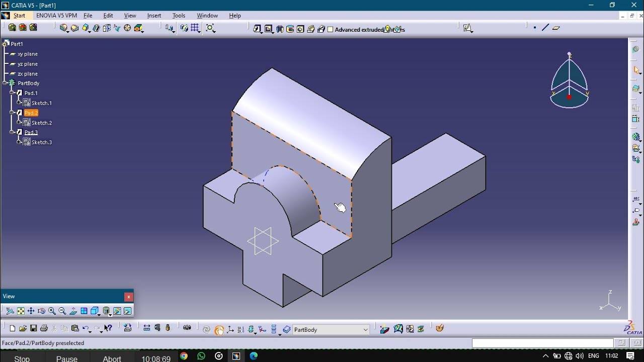This screenshot has width=644, height=362.
Task: Click the power input field in status bar
Action: [542, 343]
